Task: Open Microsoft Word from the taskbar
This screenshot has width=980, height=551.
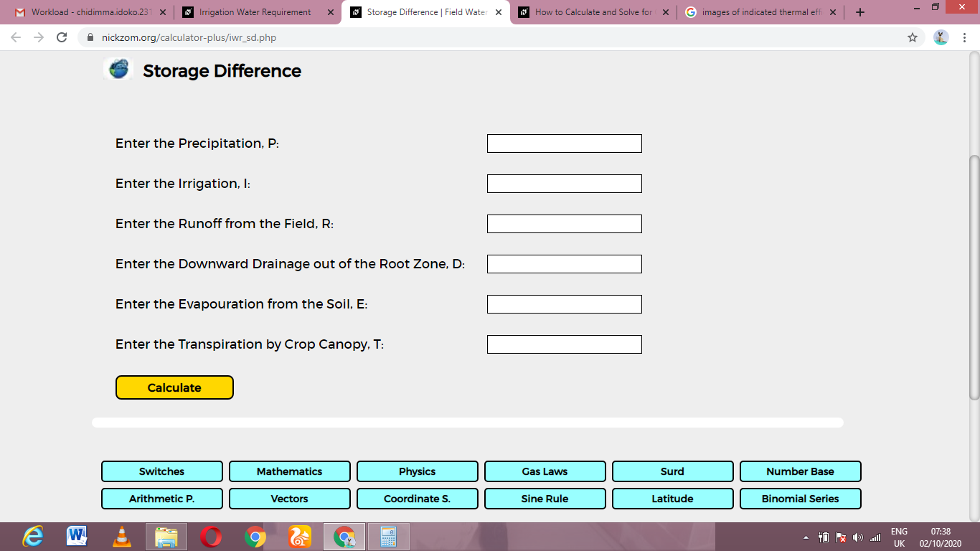Action: tap(77, 537)
